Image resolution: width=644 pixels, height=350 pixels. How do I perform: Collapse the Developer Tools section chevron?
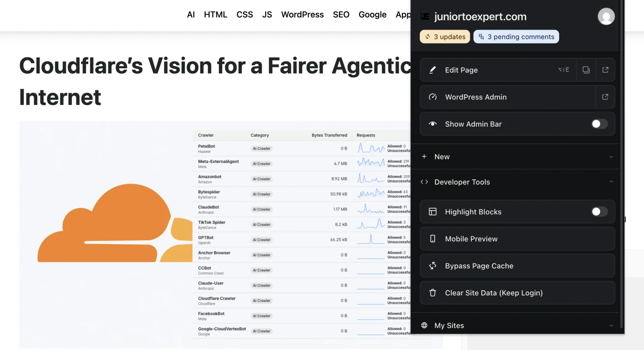tap(611, 182)
